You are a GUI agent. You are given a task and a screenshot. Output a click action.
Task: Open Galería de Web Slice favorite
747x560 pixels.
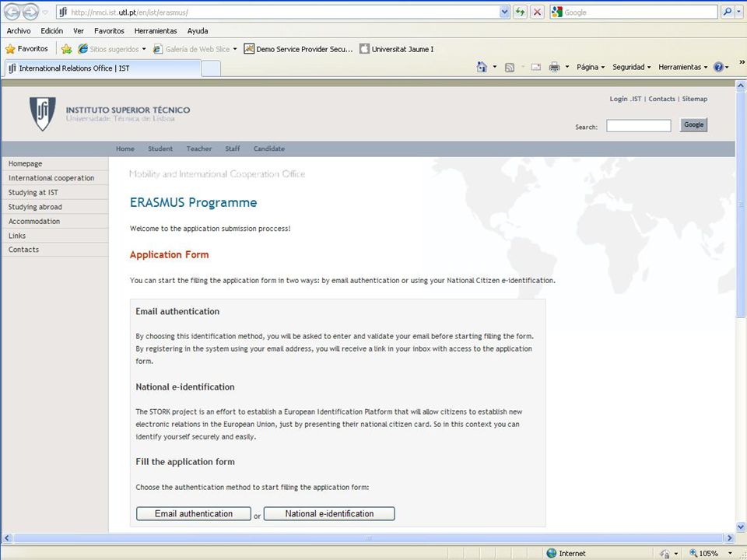[195, 48]
